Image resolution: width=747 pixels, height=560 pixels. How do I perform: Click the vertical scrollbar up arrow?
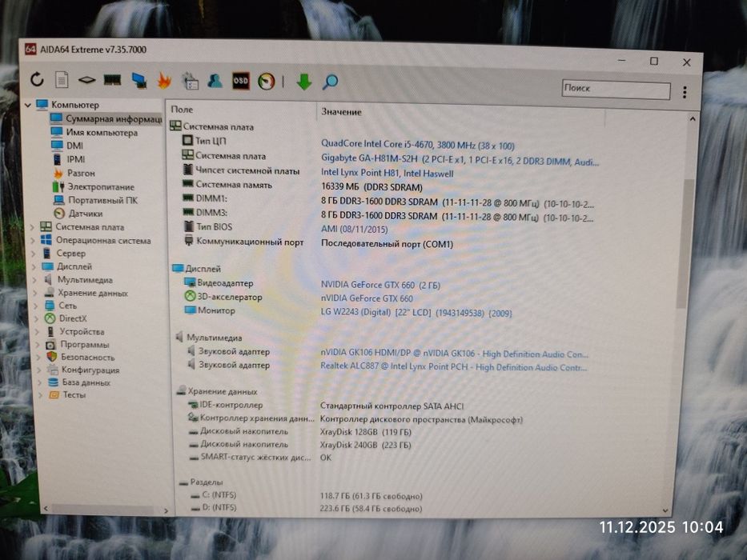(x=692, y=119)
